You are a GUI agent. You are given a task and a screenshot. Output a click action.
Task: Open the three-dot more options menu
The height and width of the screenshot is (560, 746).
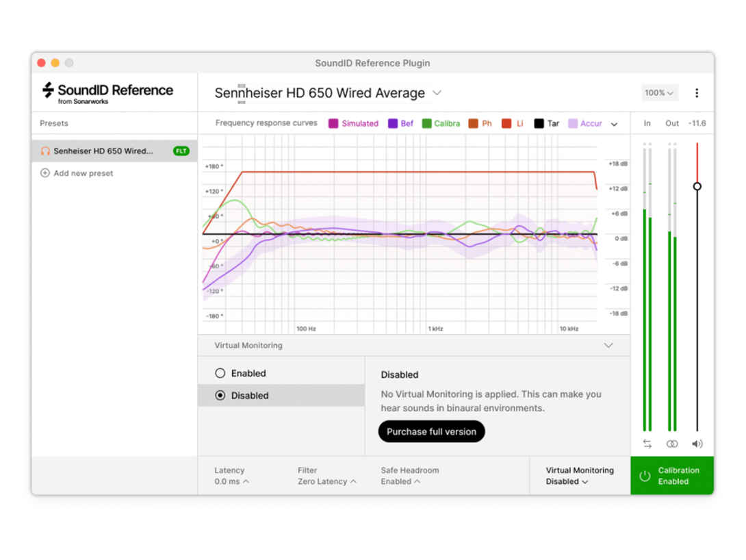(697, 93)
